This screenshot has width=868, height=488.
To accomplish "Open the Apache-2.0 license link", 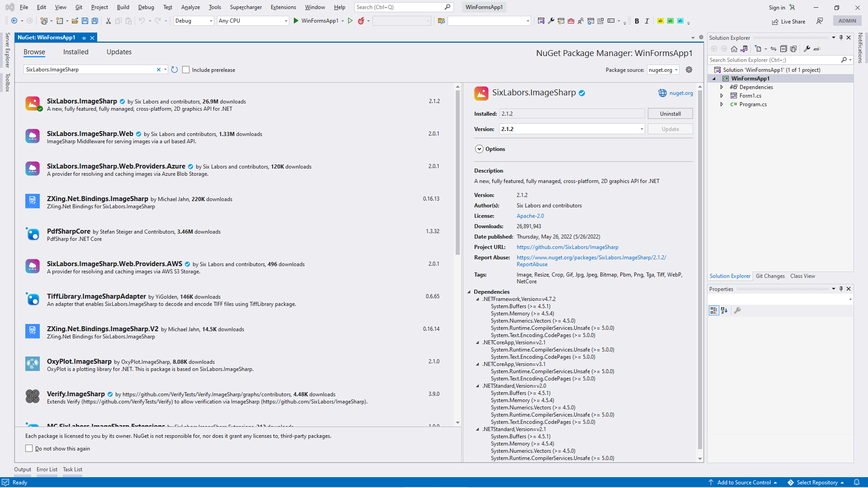I will [x=530, y=216].
